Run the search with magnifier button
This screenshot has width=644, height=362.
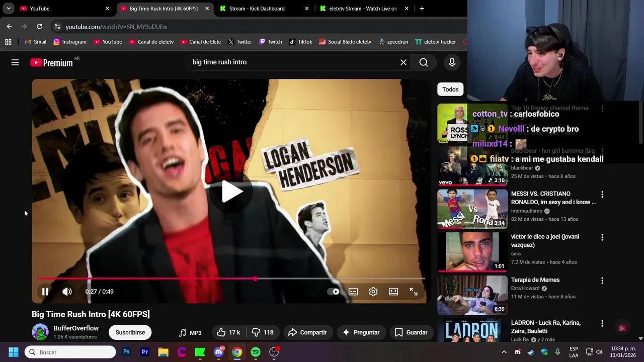[424, 62]
